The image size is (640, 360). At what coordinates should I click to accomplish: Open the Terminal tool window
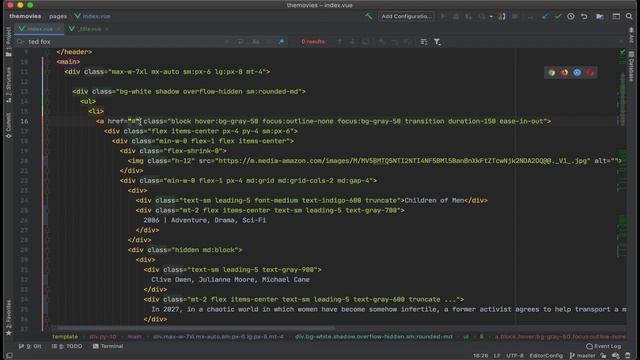click(108, 346)
